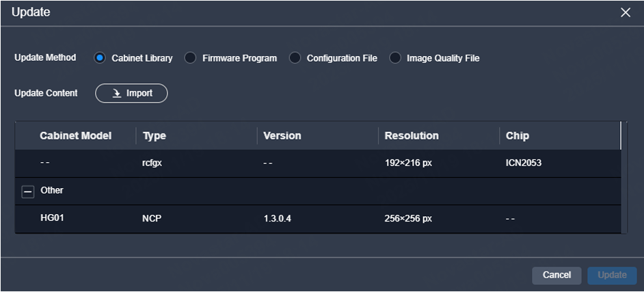The image size is (644, 292).
Task: Click the 1.3.0.4 version cell
Action: click(278, 218)
